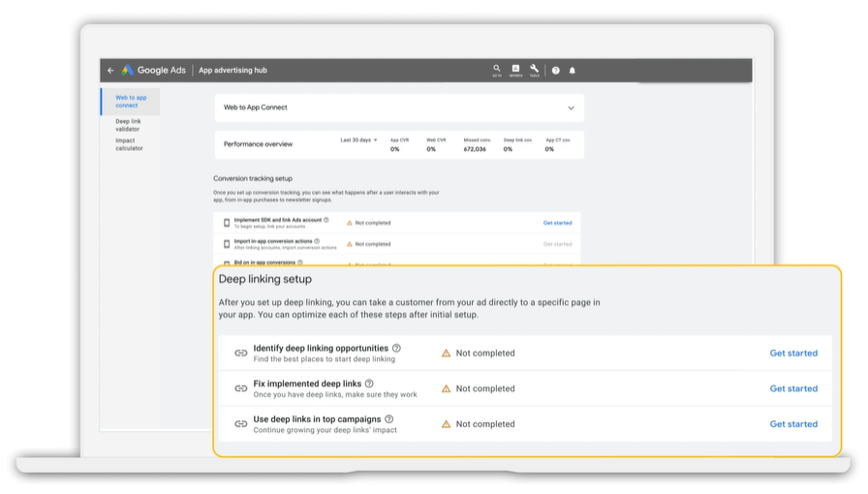The height and width of the screenshot is (494, 868).
Task: Expand the Web to App Connect card
Action: tap(571, 108)
